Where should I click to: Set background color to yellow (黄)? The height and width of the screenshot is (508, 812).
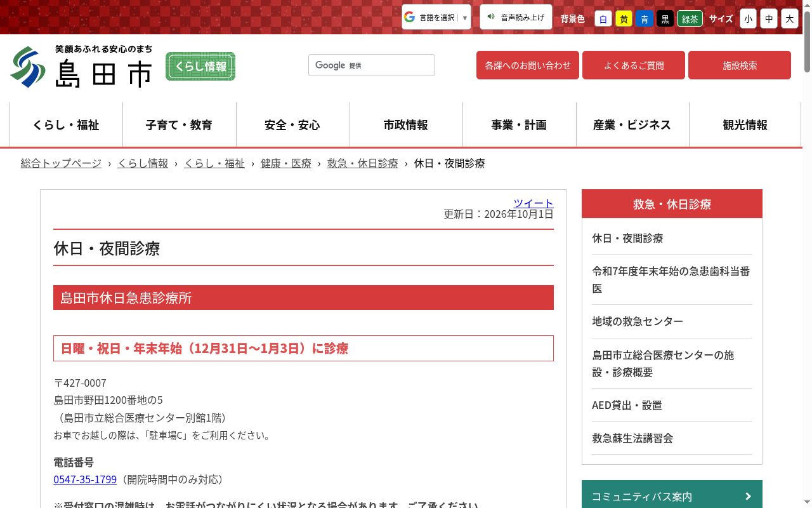tap(624, 18)
